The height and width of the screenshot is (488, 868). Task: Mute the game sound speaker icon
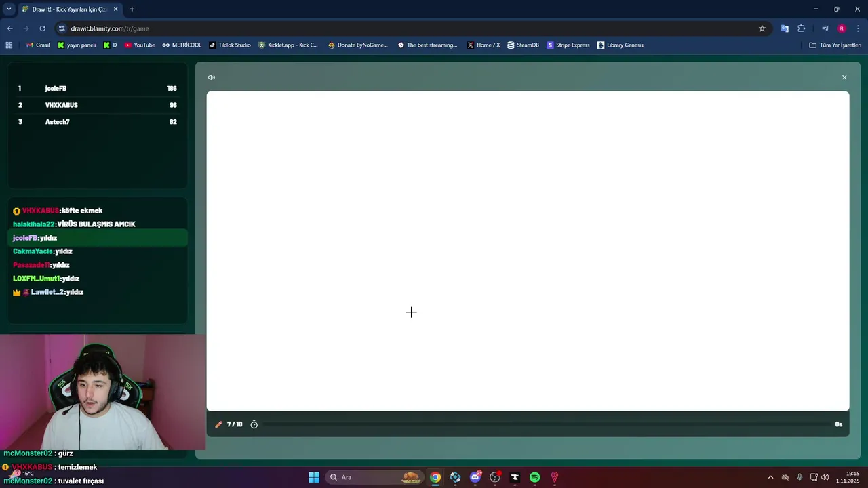[212, 77]
